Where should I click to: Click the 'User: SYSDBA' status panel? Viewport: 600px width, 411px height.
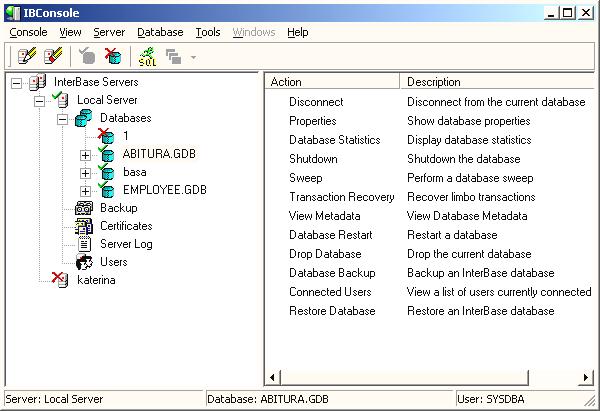click(525, 399)
